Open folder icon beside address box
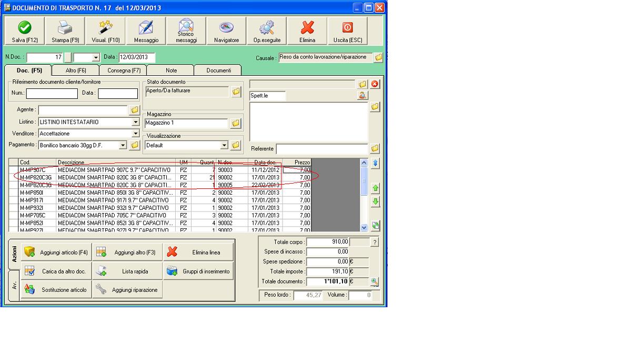The image size is (644, 364). click(375, 107)
